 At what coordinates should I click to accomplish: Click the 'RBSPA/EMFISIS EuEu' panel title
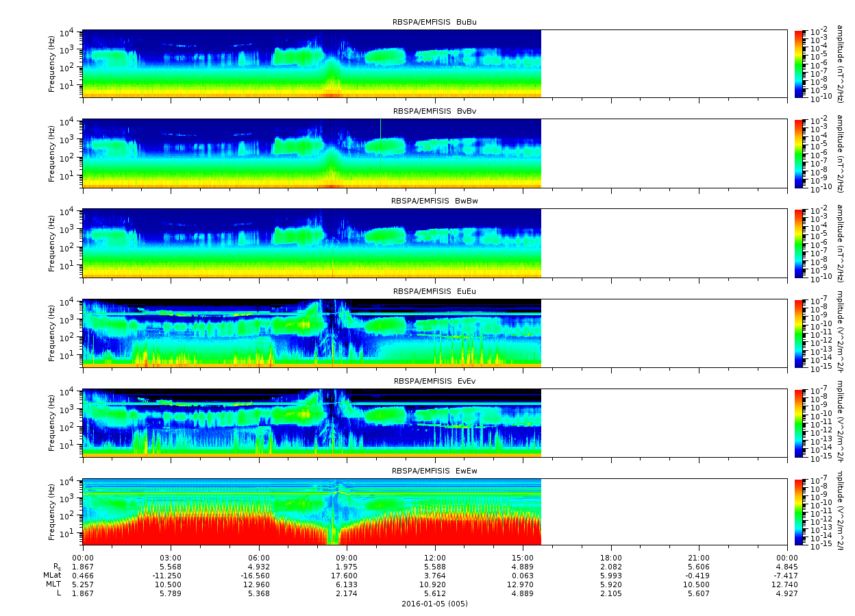pyautogui.click(x=434, y=291)
